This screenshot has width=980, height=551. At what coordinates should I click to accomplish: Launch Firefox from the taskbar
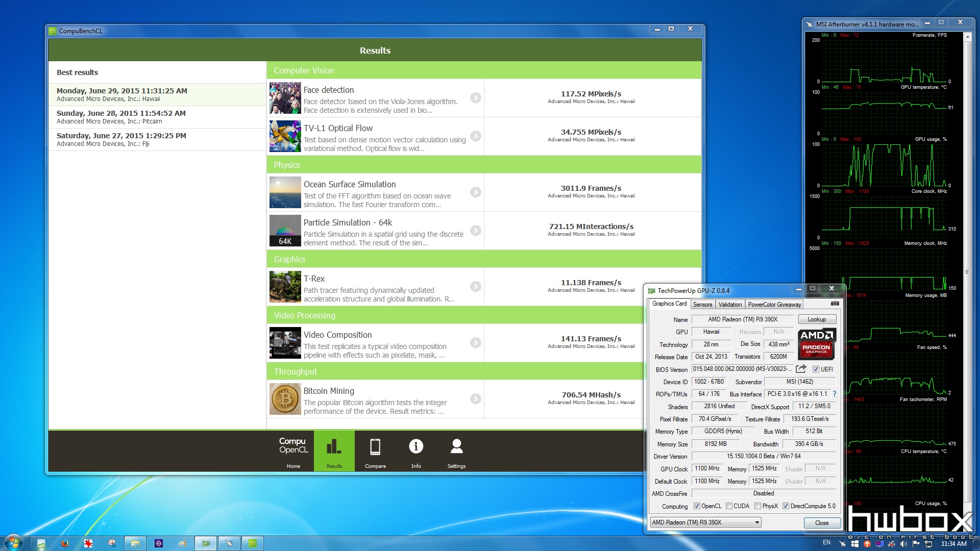pos(65,543)
